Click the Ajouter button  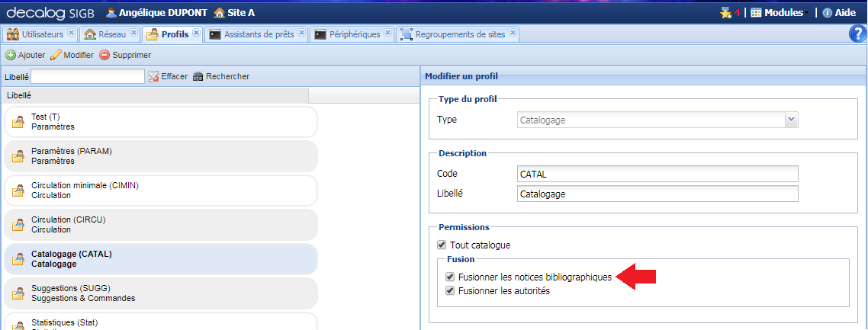pos(25,56)
